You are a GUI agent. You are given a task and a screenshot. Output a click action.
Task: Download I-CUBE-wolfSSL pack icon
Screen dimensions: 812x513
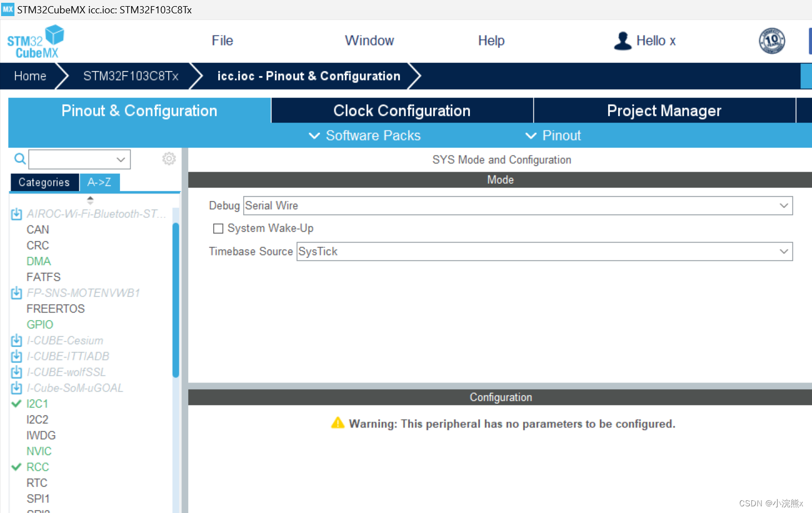coord(17,372)
